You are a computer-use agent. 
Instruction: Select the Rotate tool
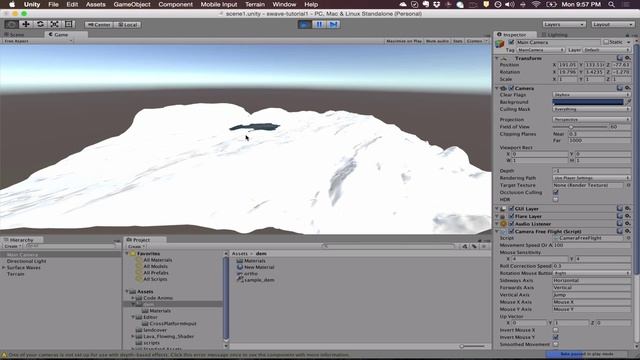40,24
